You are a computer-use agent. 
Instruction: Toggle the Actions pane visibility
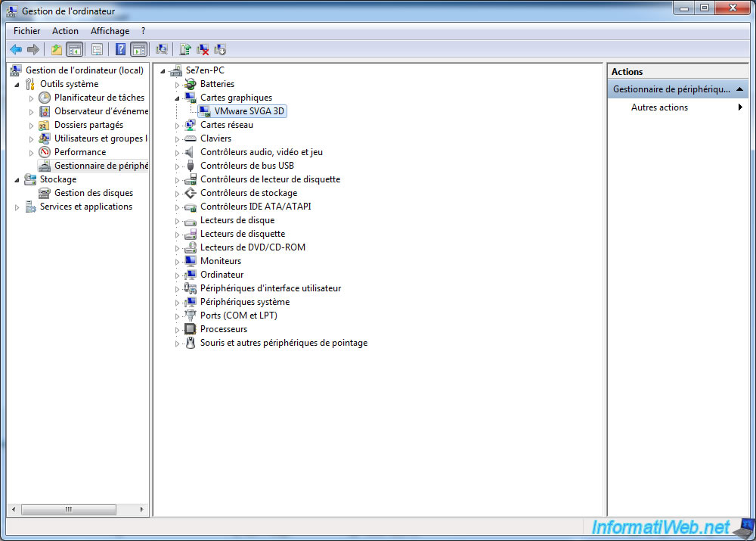(138, 48)
